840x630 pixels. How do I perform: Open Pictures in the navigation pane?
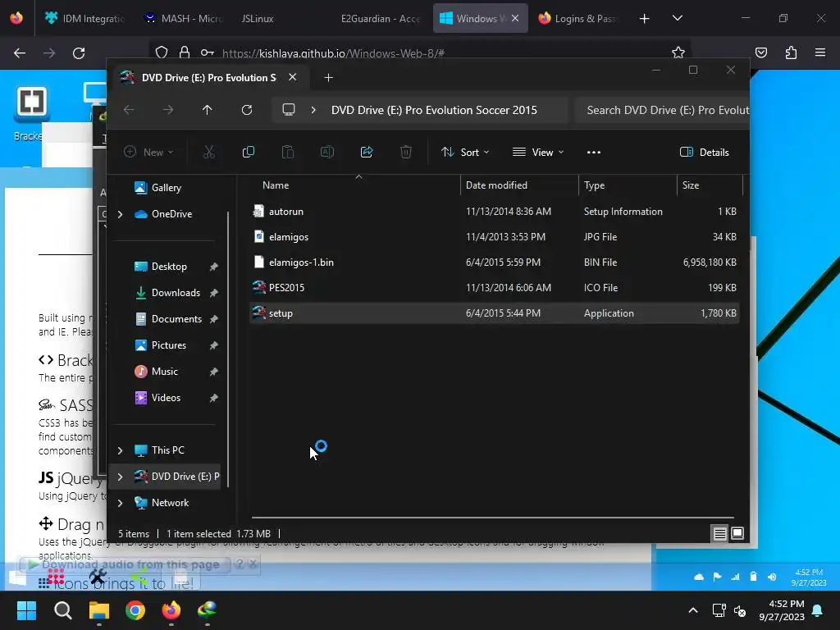(x=167, y=345)
